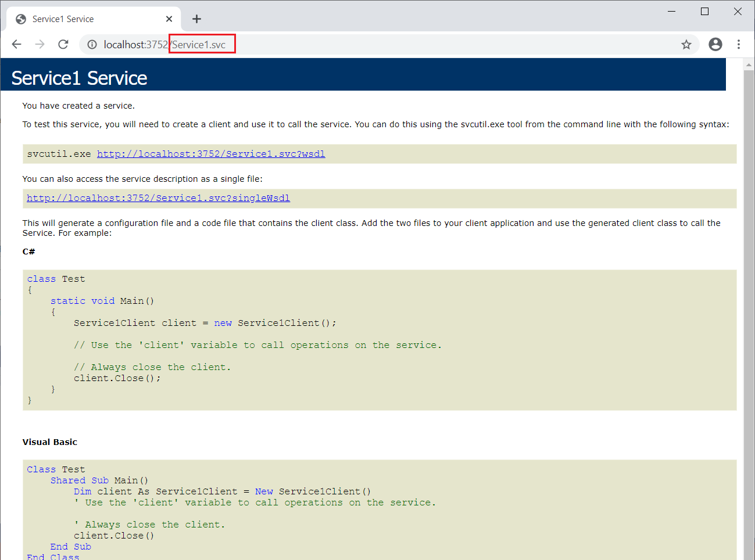The image size is (755, 560).
Task: Open the Service1.svc?singleWsdl link
Action: [158, 198]
